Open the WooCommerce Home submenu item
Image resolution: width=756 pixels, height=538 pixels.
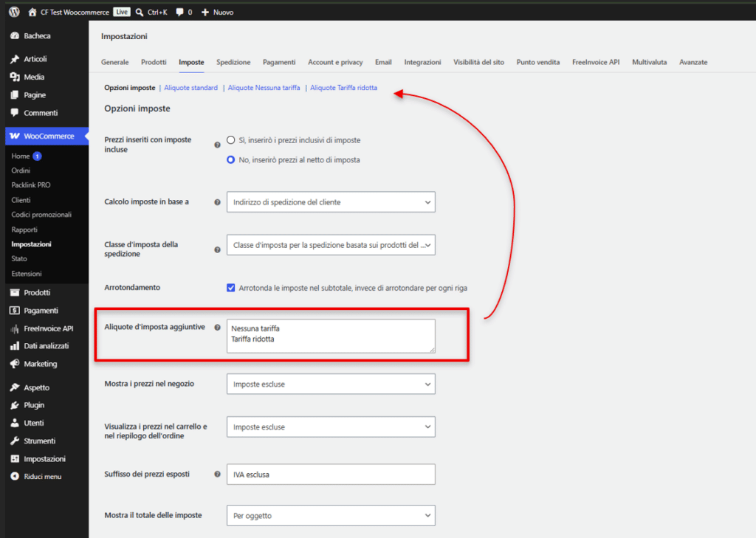(x=21, y=156)
